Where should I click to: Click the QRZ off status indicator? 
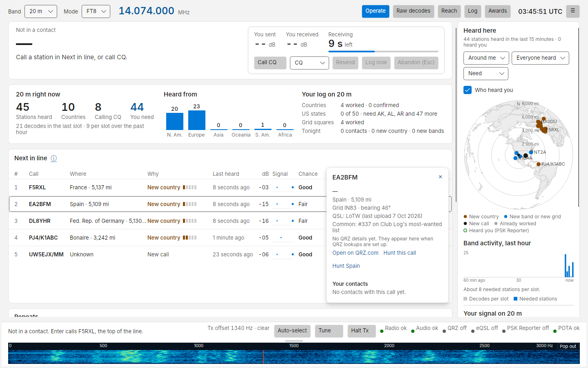click(454, 328)
